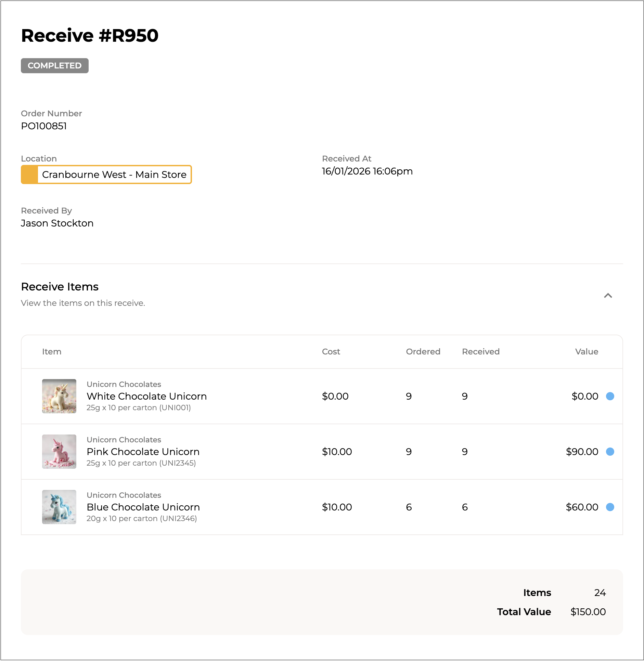The image size is (644, 661).
Task: Collapse the Receive Items section chevron
Action: click(x=608, y=296)
